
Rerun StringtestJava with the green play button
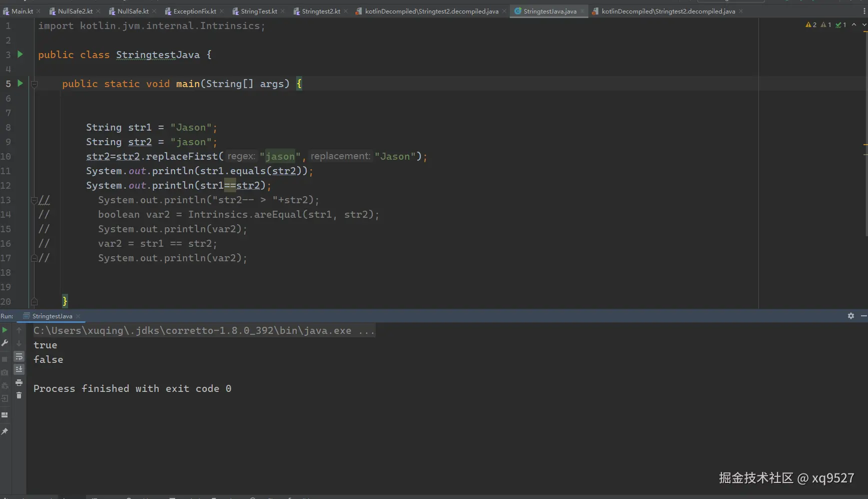[5, 330]
